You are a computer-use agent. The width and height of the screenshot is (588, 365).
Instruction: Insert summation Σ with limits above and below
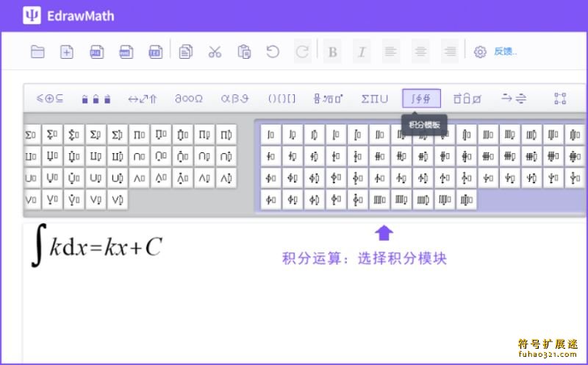coord(74,135)
